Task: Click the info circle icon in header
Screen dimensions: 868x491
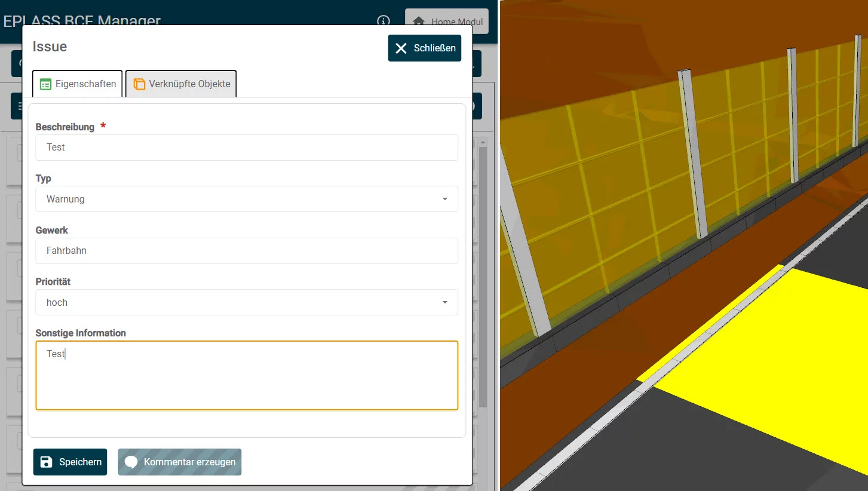Action: click(x=384, y=22)
